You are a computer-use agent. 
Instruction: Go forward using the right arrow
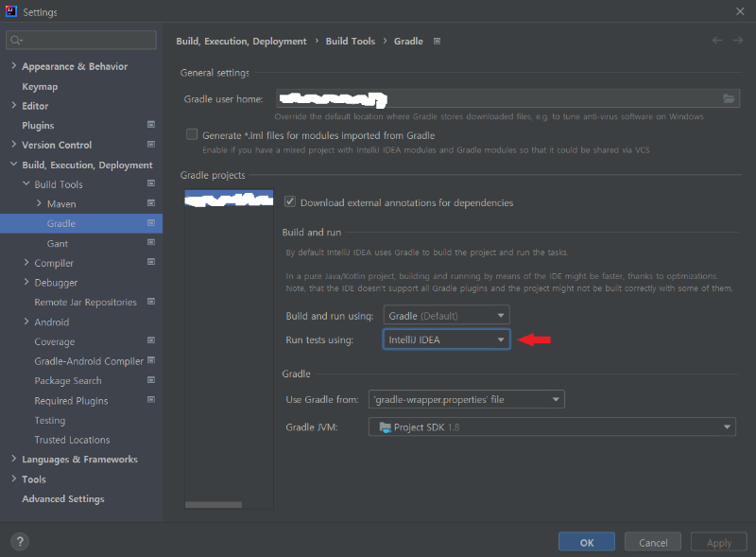pyautogui.click(x=738, y=41)
